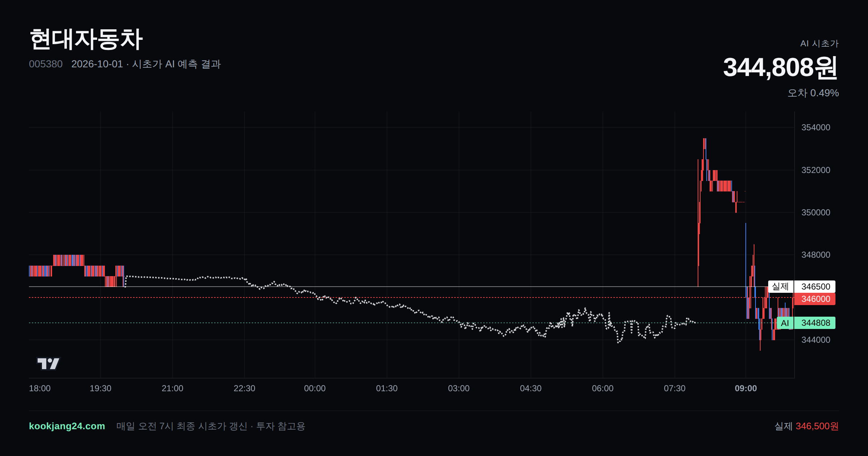Click the 350000 axis value
This screenshot has width=868, height=456.
[x=816, y=212]
